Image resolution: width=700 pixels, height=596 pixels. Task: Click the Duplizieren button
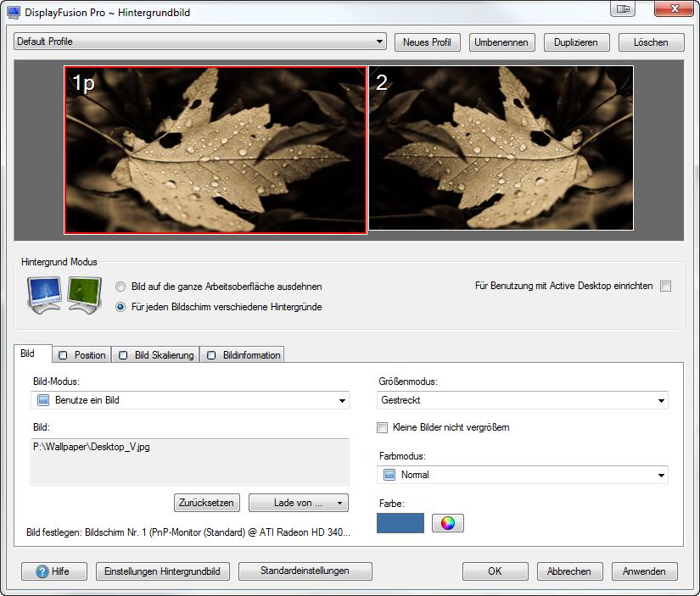tap(576, 42)
